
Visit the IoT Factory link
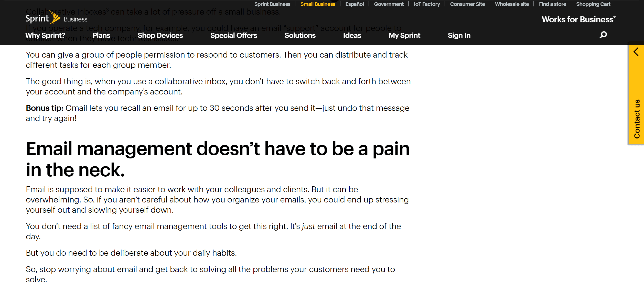(x=427, y=4)
